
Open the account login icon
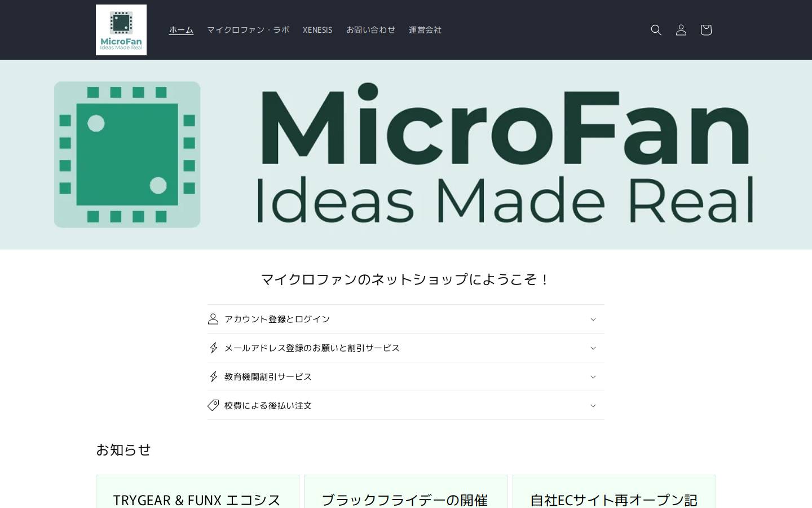pos(681,30)
